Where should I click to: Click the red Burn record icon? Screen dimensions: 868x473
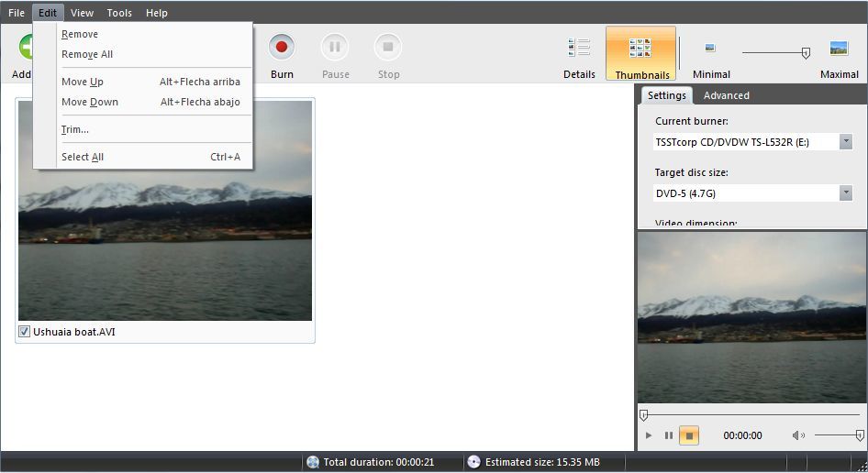(x=282, y=47)
